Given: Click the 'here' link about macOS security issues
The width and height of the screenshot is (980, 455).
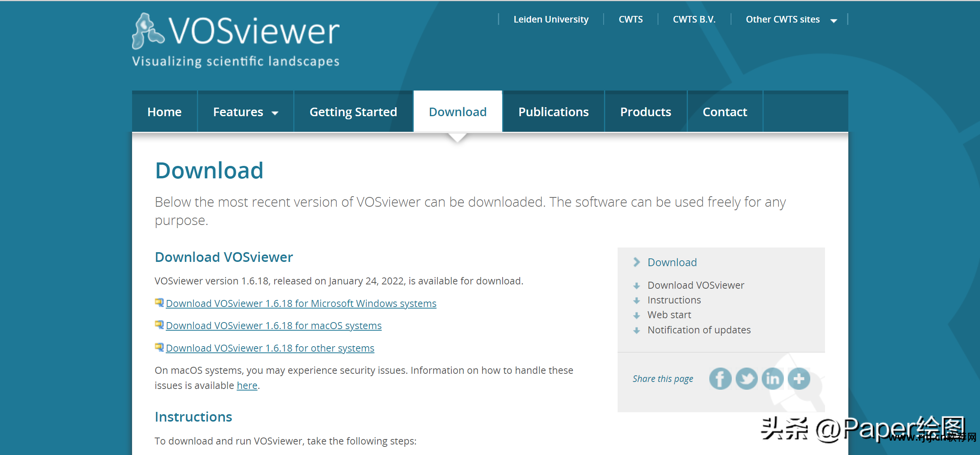Looking at the screenshot, I should coord(247,385).
